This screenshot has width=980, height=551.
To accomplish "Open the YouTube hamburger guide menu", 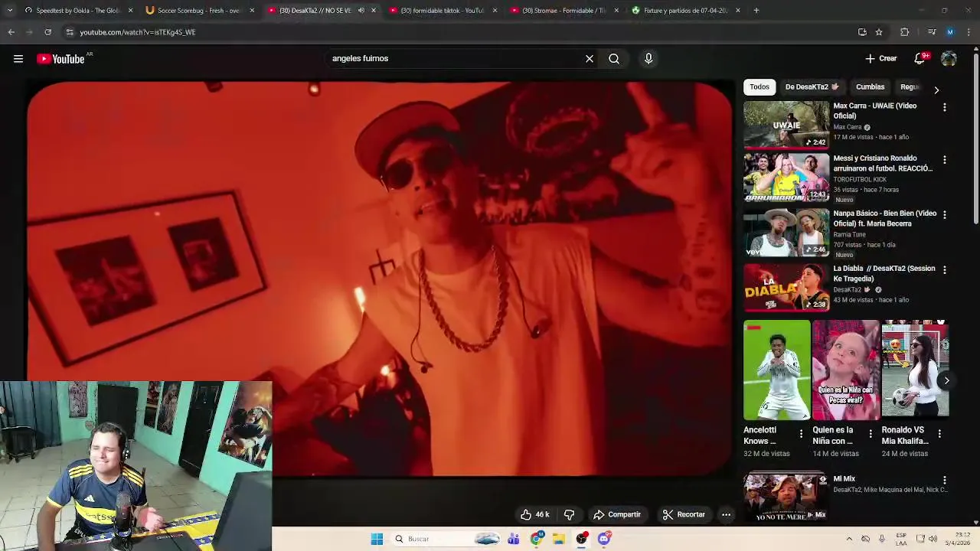I will click(18, 59).
